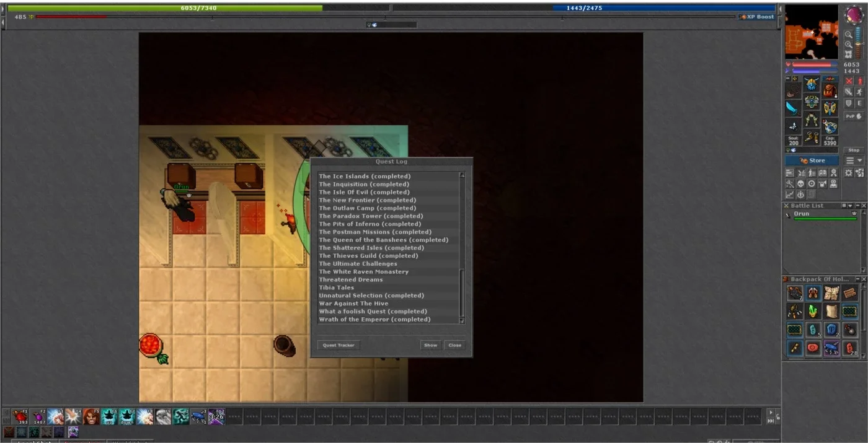Click the armor equipment slot
The width and height of the screenshot is (868, 443).
(x=811, y=102)
